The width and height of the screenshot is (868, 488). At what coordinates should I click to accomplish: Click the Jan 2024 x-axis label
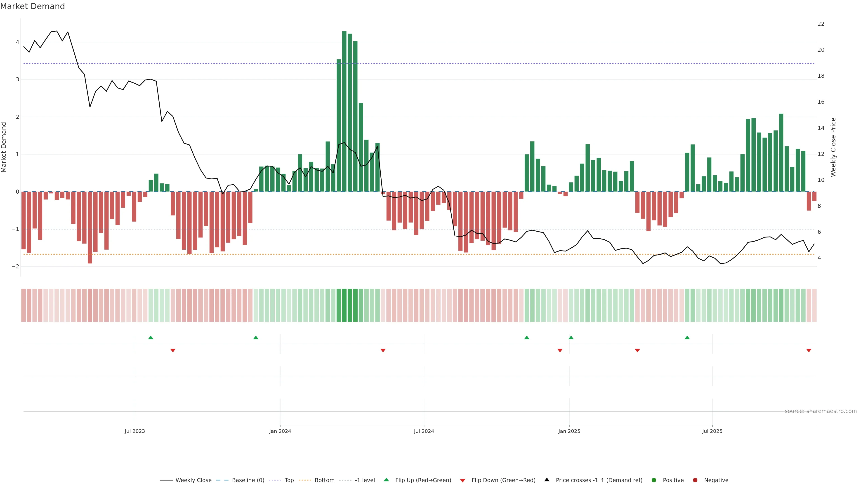280,431
